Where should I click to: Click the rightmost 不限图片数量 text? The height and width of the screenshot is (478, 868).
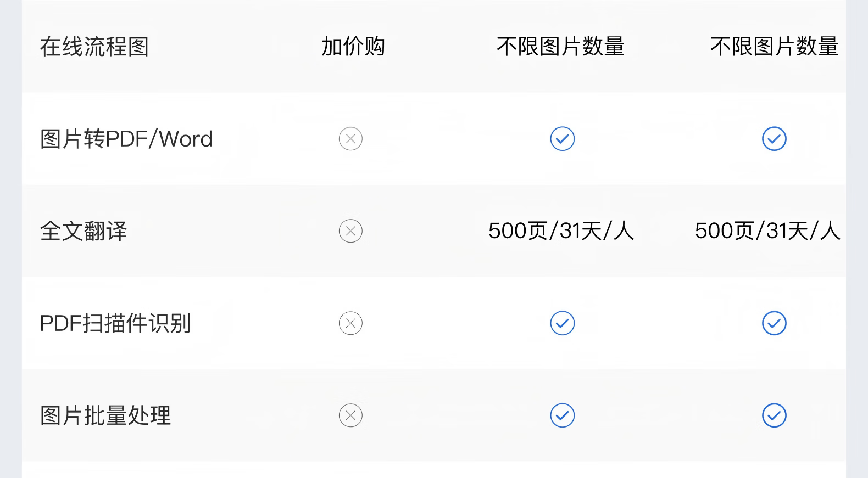pos(774,47)
